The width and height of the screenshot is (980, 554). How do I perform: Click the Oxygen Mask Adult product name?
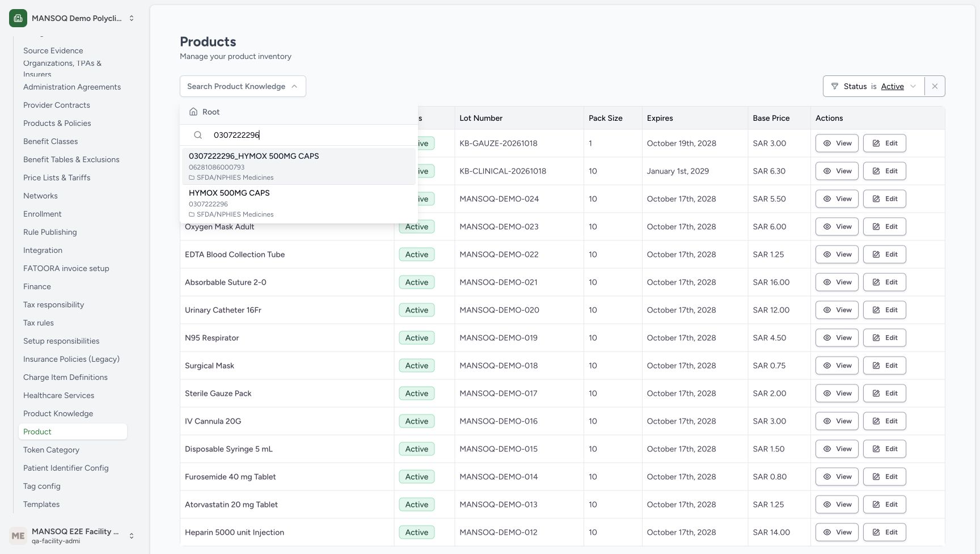pyautogui.click(x=219, y=227)
